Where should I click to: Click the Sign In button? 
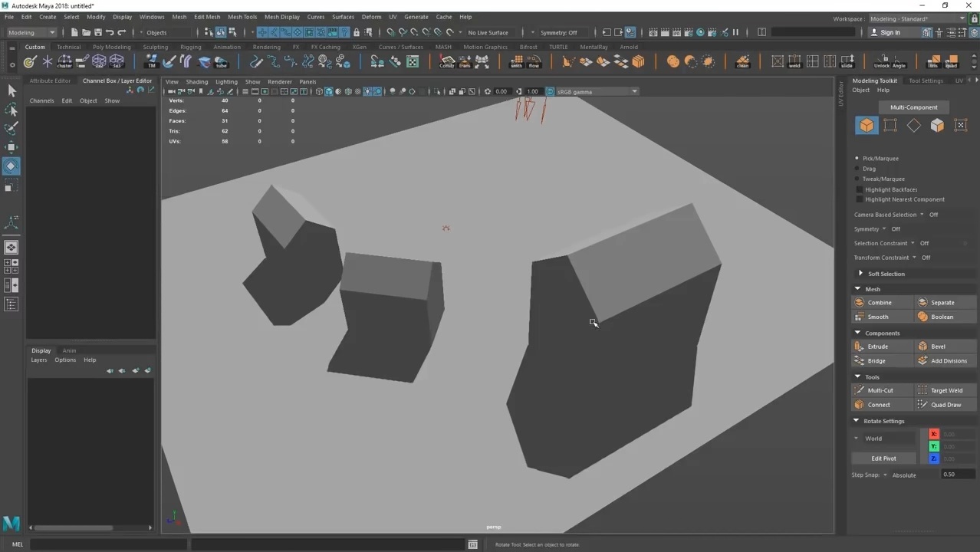coord(890,32)
